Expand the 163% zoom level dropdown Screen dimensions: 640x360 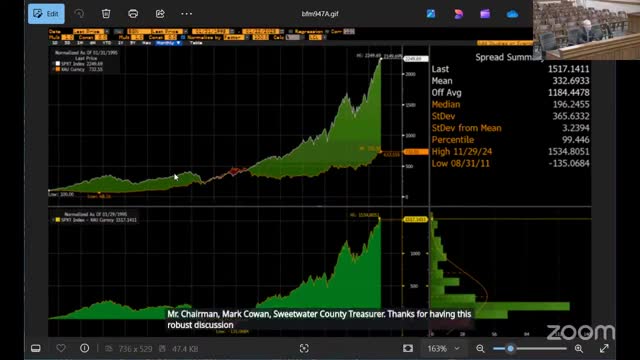[x=443, y=349]
